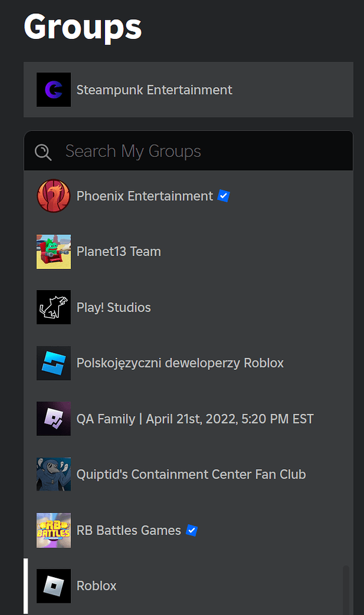Screen dimensions: 364x615
Task: Click the Phoenix Entertainment phoenix emblem icon
Action: 53,196
